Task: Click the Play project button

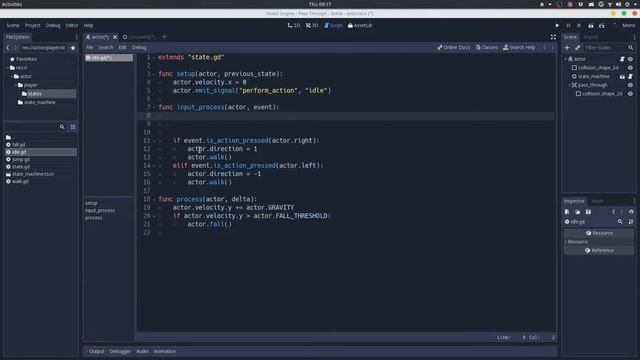Action: tap(557, 25)
